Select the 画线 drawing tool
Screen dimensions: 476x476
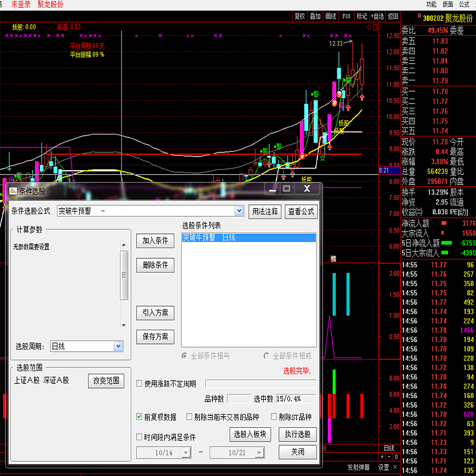click(331, 16)
